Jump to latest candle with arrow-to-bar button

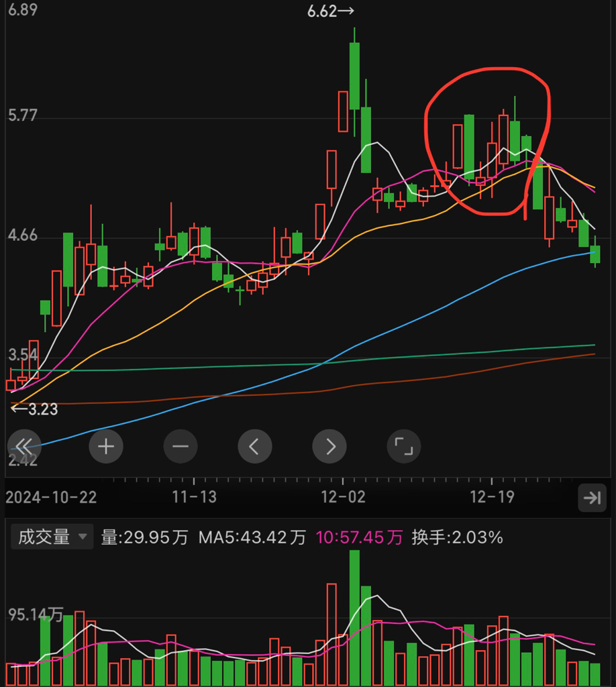[592, 498]
